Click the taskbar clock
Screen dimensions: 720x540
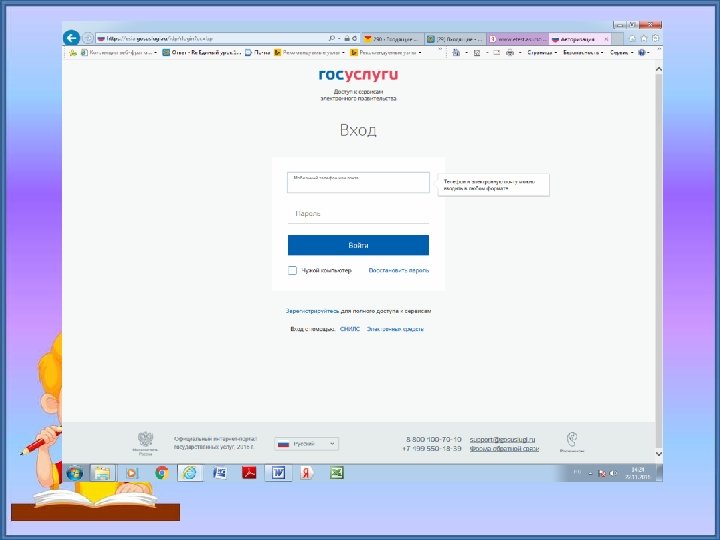637,473
